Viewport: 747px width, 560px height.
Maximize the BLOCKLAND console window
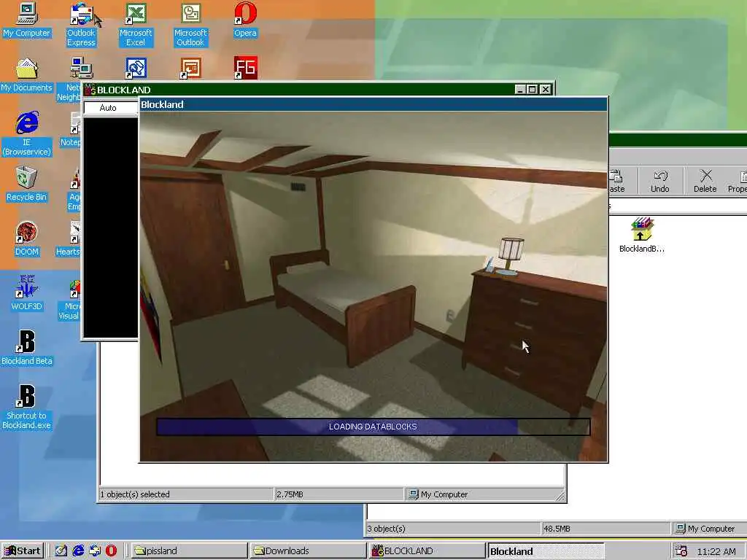[532, 90]
